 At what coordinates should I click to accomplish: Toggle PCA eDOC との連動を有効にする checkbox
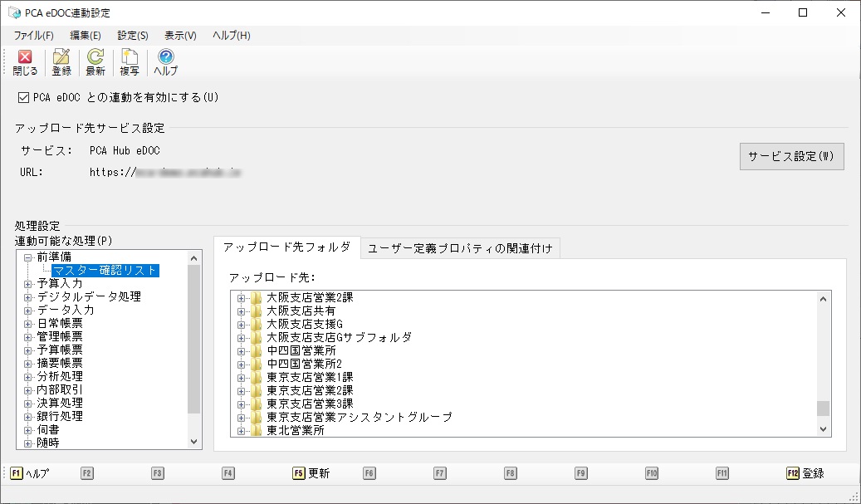pyautogui.click(x=23, y=98)
